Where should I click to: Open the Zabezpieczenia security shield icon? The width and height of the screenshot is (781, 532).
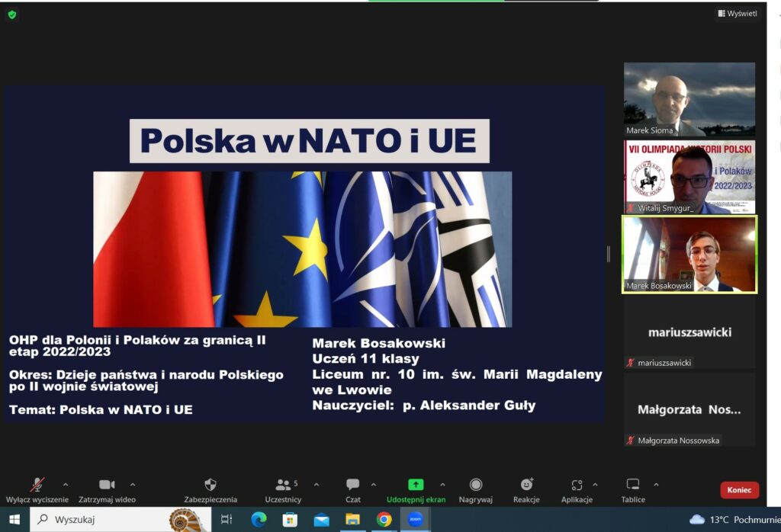[x=211, y=486]
